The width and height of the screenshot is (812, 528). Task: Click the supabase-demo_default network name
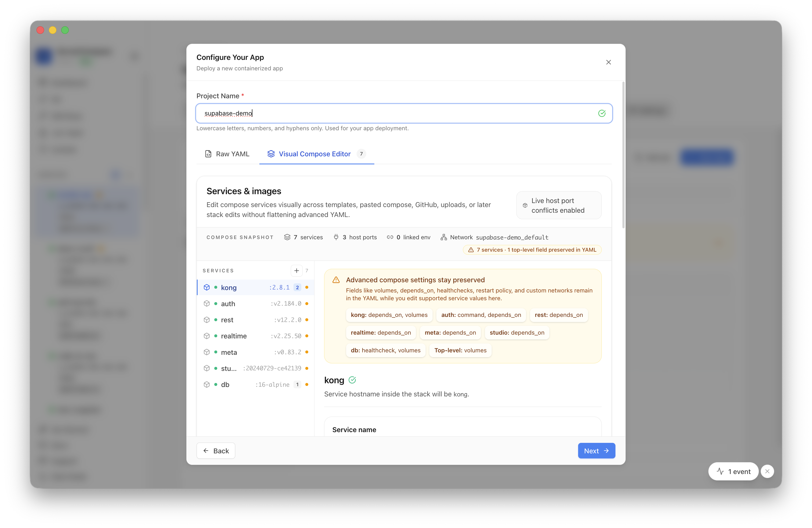512,237
